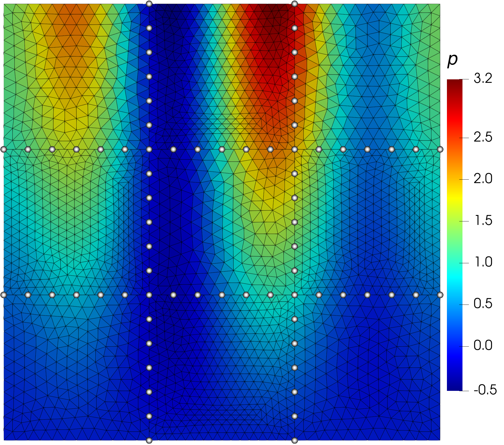Click the '-0.5' minimum legend label
The height and width of the screenshot is (445, 504).
tap(485, 390)
